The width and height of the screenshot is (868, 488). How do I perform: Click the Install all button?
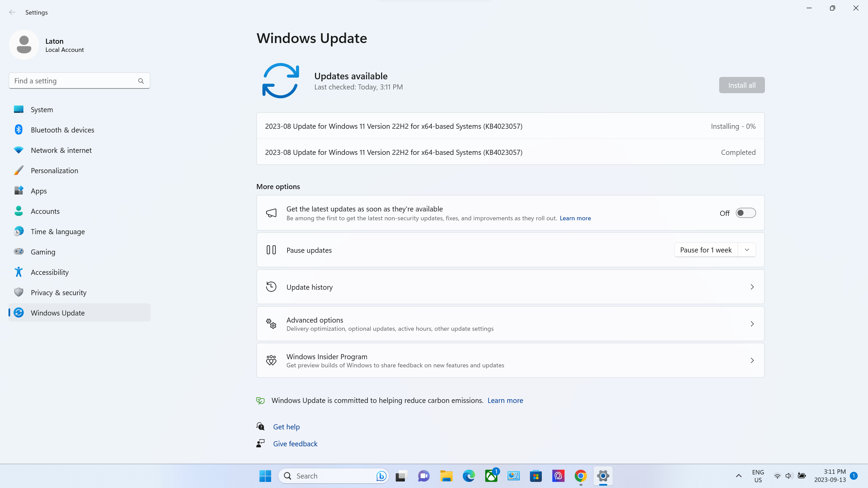tap(742, 85)
